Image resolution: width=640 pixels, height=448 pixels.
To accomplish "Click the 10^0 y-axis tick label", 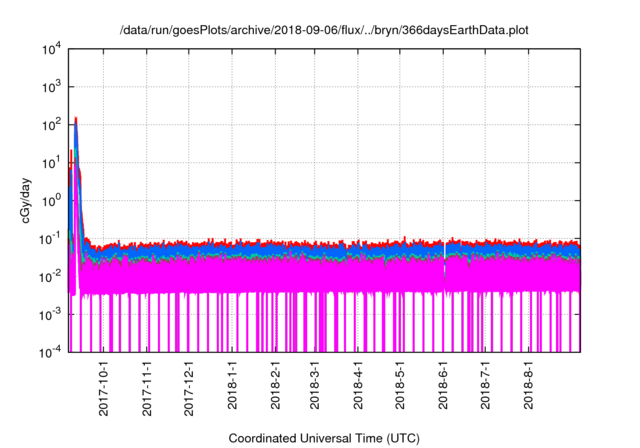I will (x=51, y=201).
